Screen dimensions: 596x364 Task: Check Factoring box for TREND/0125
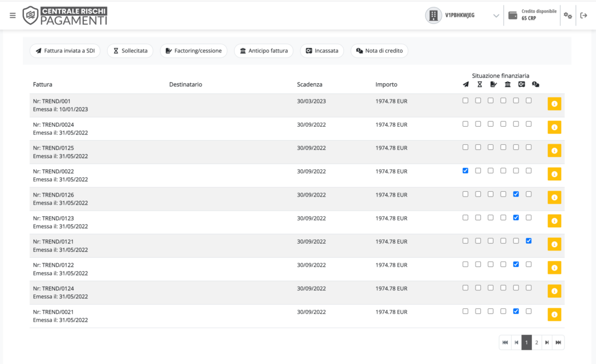point(491,147)
